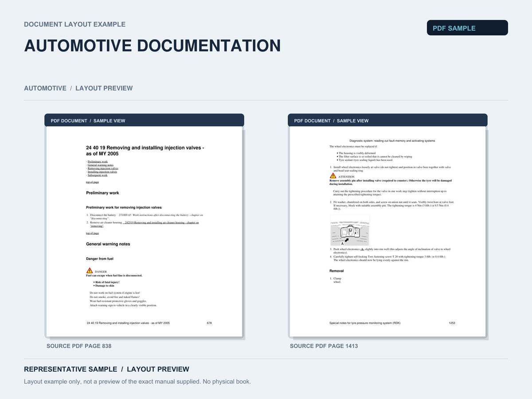The height and width of the screenshot is (399, 532).
Task: Click the DOCUMENT LAYOUT EXAMPLE label
Action: click(74, 24)
